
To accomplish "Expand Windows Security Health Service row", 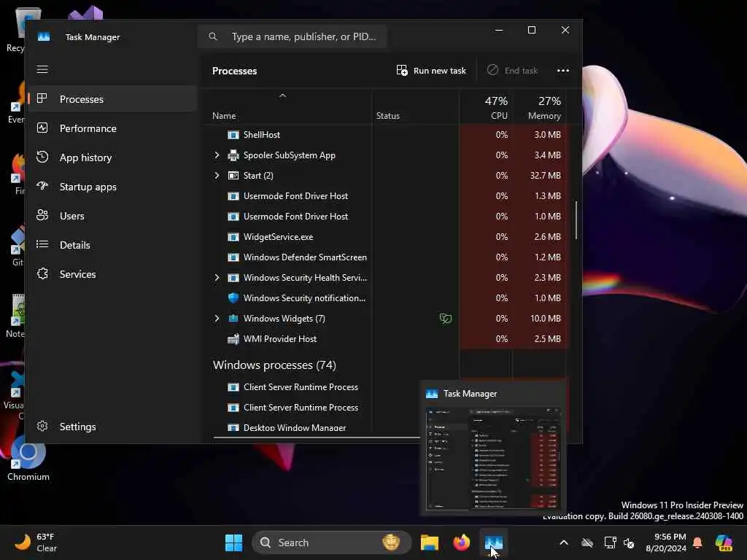I will coord(217,278).
